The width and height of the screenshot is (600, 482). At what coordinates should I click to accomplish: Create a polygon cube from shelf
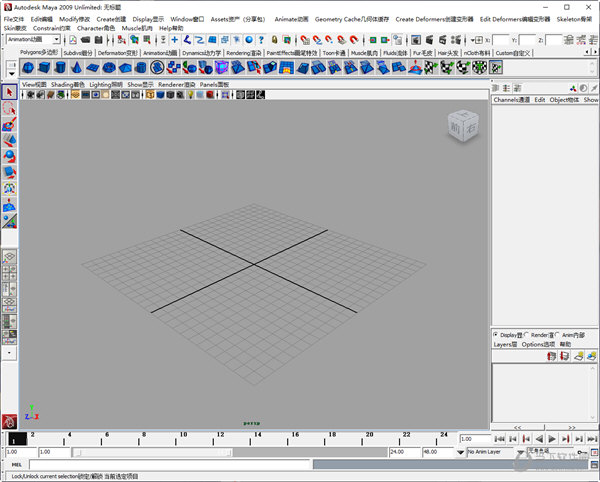click(44, 68)
